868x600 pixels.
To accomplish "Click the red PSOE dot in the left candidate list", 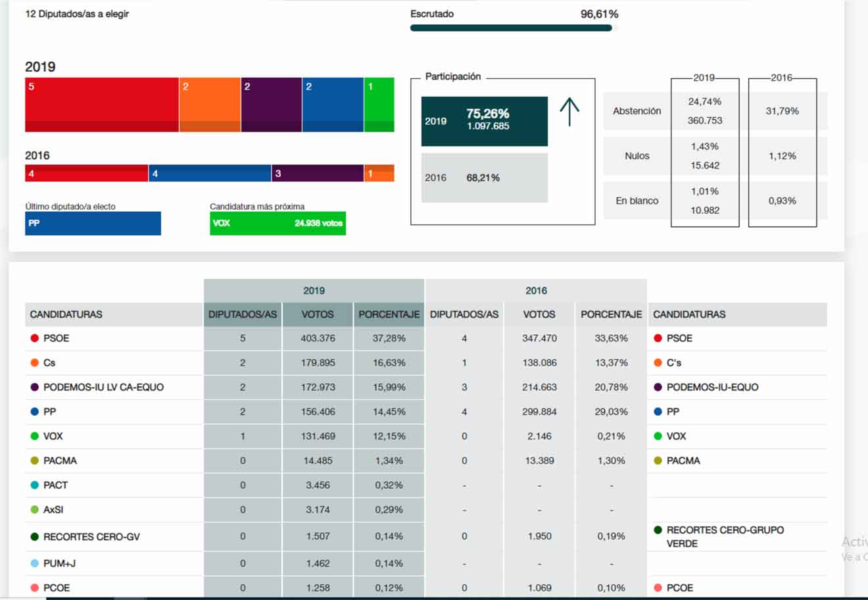I will pyautogui.click(x=34, y=338).
